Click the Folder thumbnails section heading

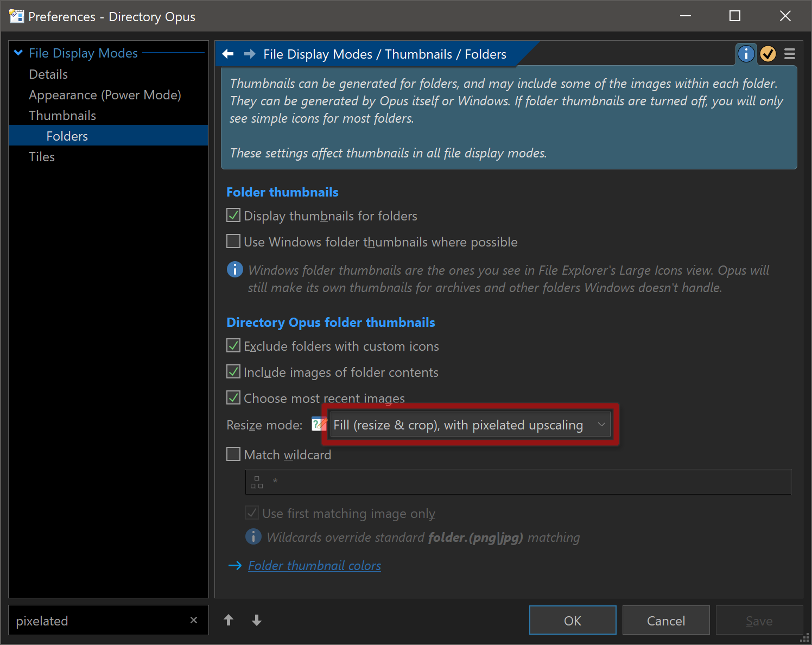282,192
